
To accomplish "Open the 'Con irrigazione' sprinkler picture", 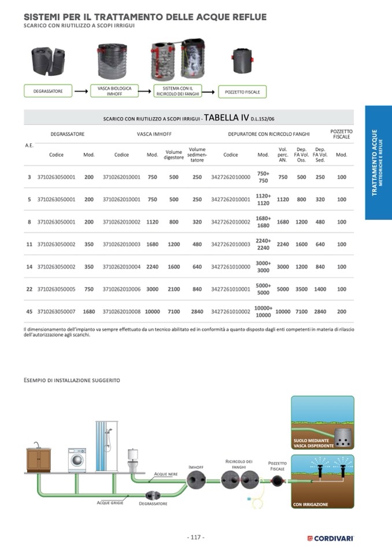I will pyautogui.click(x=323, y=482).
